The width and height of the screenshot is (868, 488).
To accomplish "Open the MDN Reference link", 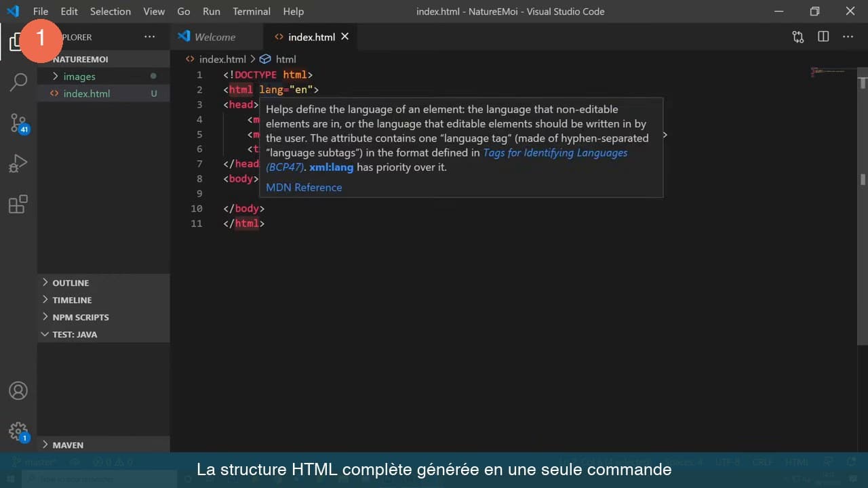I will [x=304, y=188].
